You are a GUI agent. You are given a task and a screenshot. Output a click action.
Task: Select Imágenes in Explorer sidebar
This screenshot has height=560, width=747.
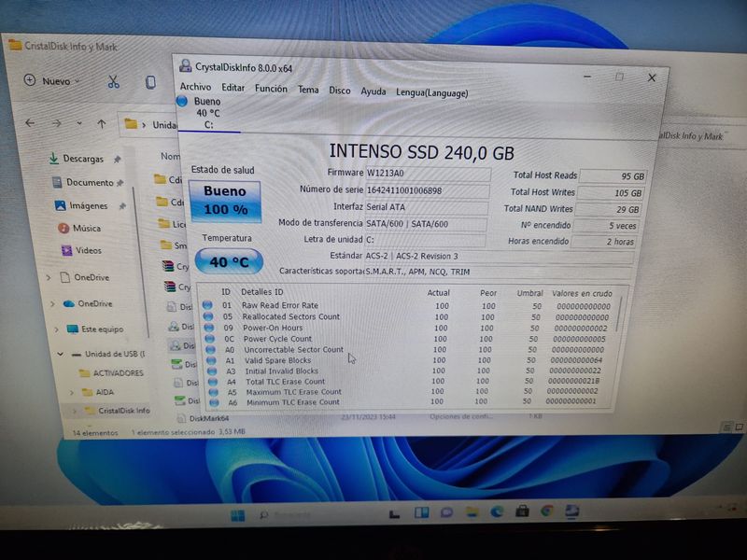(x=81, y=205)
